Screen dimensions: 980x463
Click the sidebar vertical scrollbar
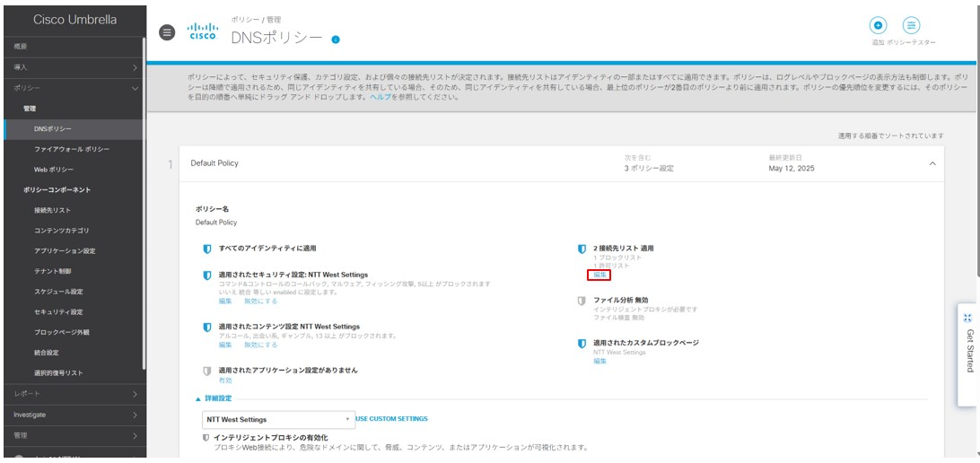pyautogui.click(x=144, y=203)
